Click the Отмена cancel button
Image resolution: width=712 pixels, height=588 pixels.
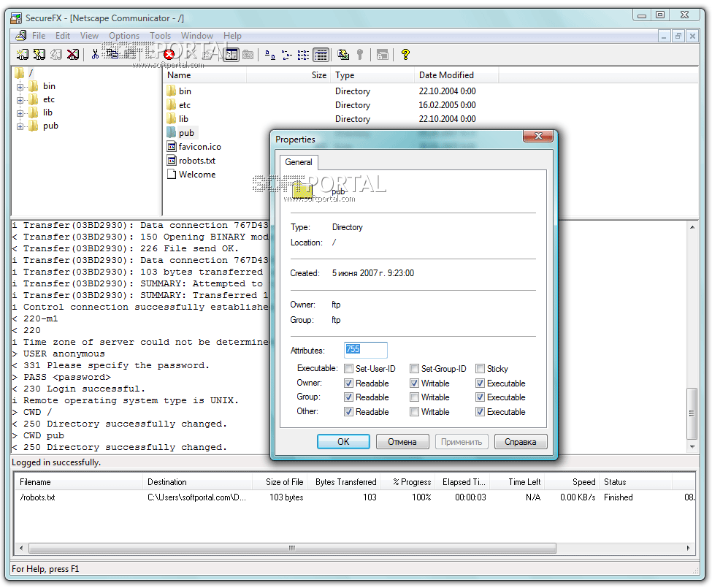click(x=402, y=442)
